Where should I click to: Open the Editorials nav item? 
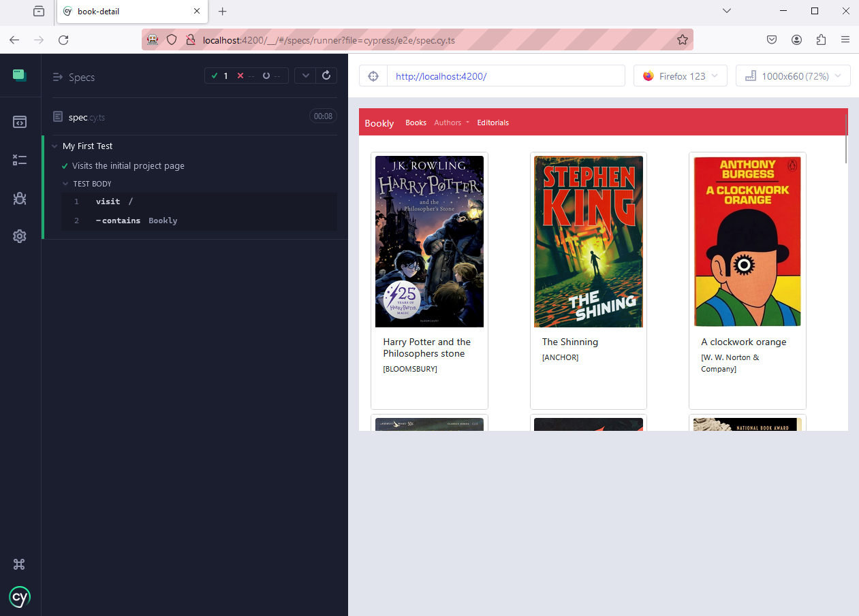tap(493, 123)
